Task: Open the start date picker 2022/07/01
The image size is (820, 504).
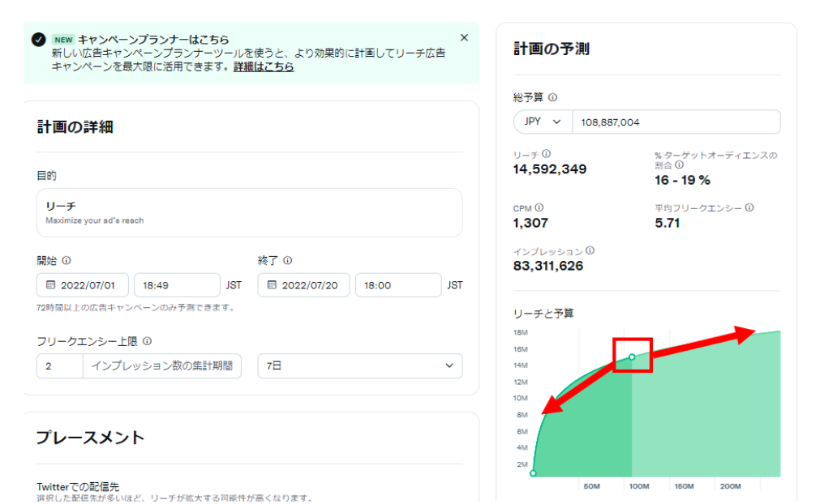Action: [x=83, y=285]
